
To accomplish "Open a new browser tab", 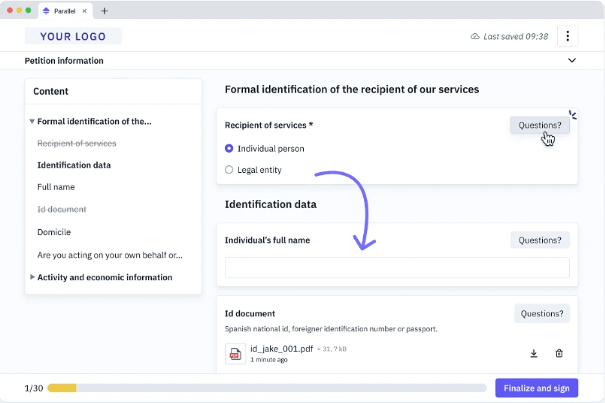I will pyautogui.click(x=105, y=10).
